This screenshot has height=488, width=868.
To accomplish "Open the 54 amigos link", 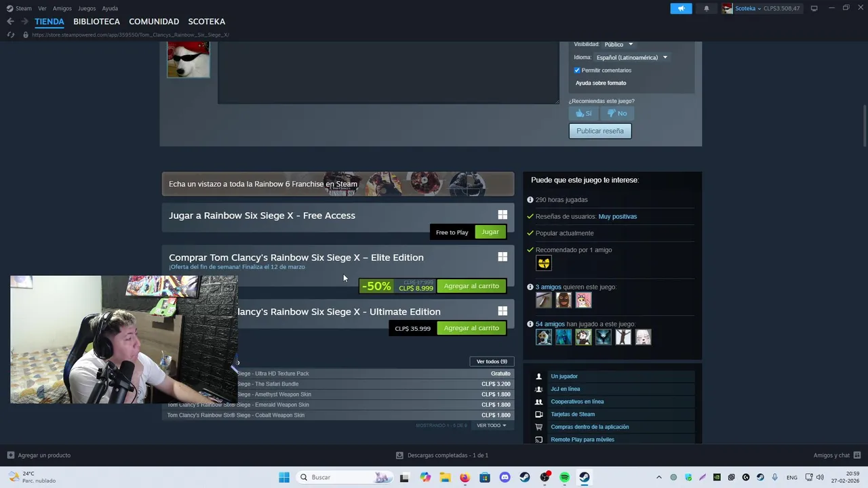I will [x=550, y=324].
